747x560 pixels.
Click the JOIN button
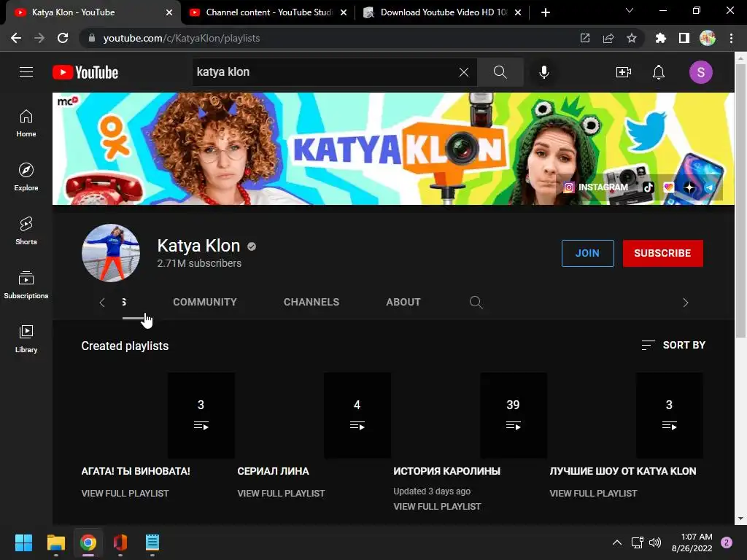(x=587, y=253)
